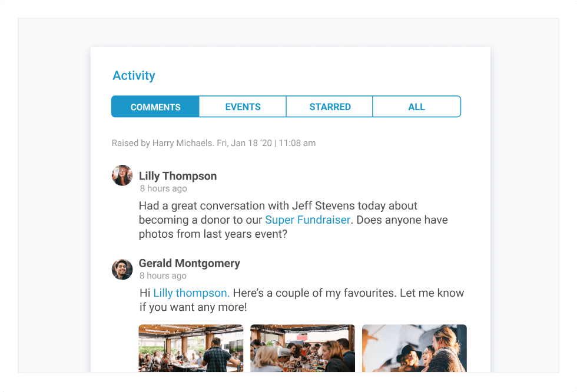This screenshot has width=577, height=392.
Task: Open the Events tab
Action: tap(243, 107)
